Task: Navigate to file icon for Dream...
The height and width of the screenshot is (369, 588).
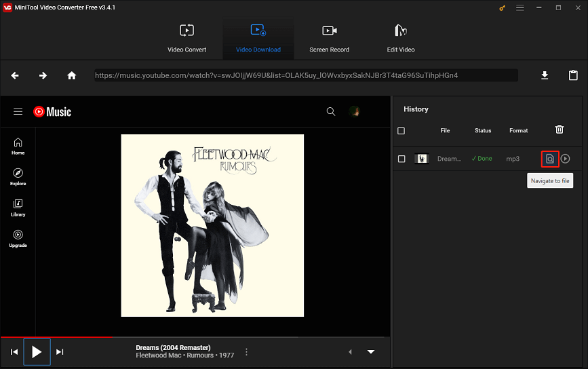Action: pyautogui.click(x=550, y=159)
